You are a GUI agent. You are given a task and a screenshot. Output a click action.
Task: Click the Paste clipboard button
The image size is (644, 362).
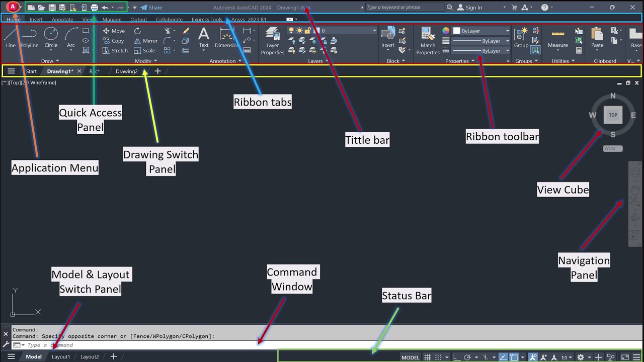597,38
